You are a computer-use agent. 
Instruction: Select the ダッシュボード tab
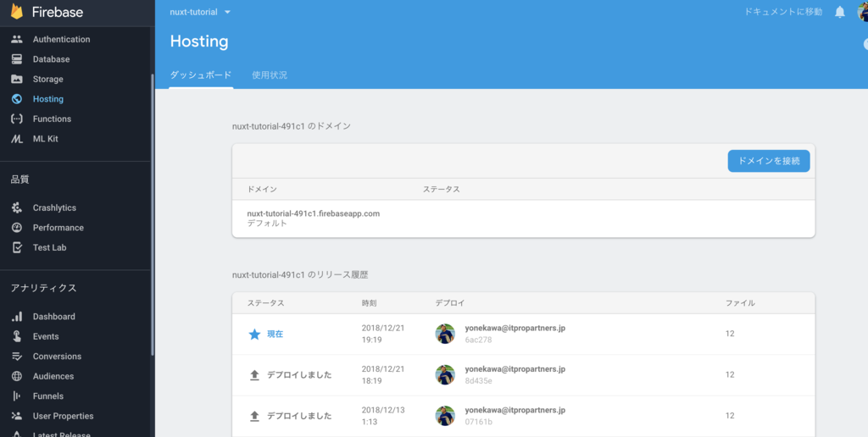point(201,75)
